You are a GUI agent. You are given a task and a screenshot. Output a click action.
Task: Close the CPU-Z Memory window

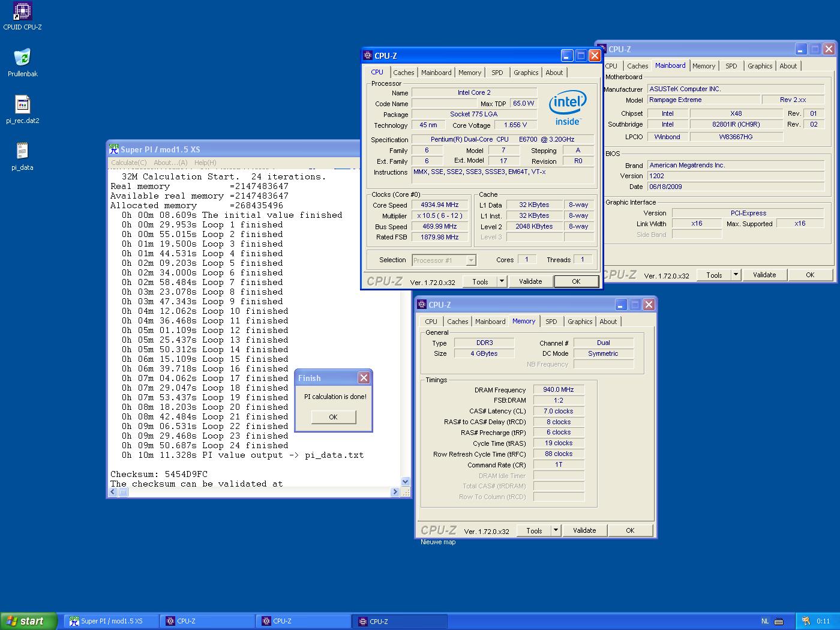pyautogui.click(x=649, y=305)
